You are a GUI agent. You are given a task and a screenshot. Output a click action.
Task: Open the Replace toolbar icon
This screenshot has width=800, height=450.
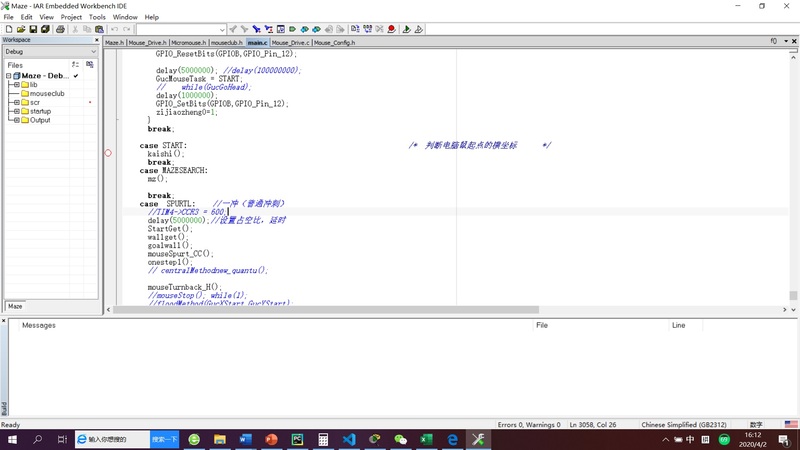pos(269,29)
